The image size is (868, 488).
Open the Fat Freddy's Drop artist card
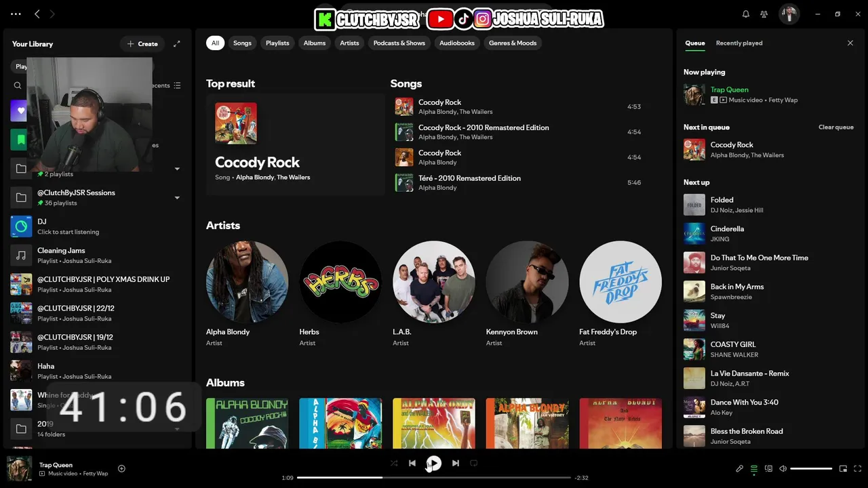[620, 293]
